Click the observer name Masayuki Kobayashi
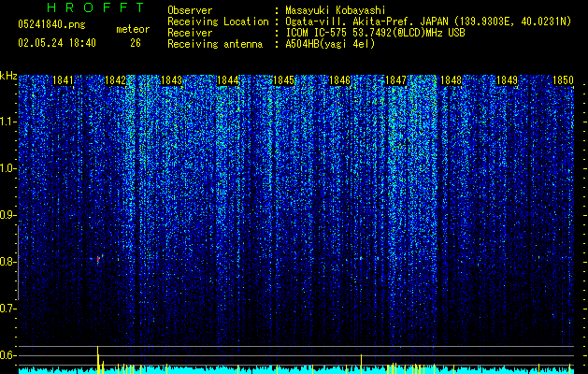Image resolution: width=588 pixels, height=374 pixels. point(336,10)
